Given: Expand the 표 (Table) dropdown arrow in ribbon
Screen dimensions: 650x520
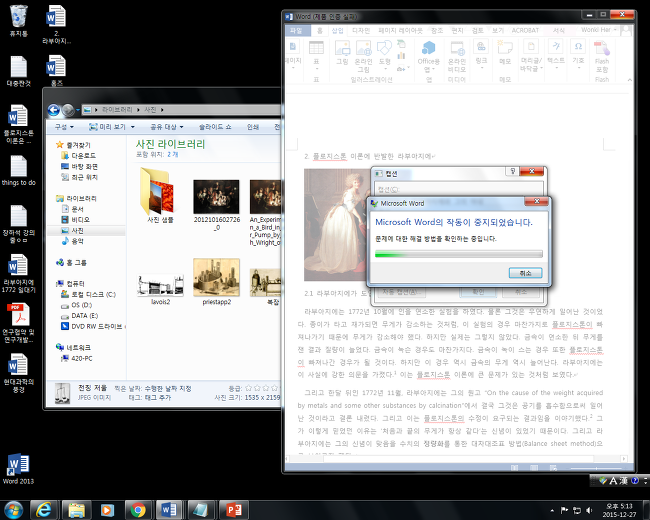Looking at the screenshot, I should 316,68.
